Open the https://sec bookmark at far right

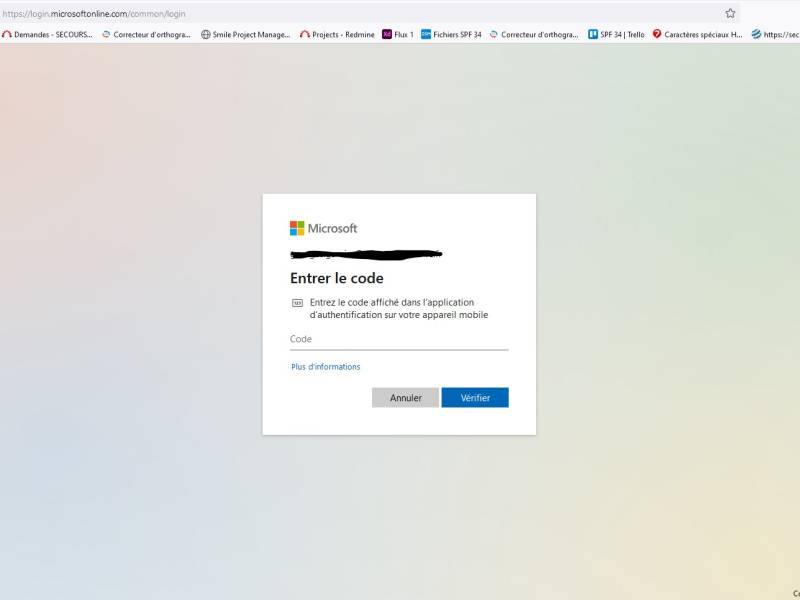(x=775, y=35)
